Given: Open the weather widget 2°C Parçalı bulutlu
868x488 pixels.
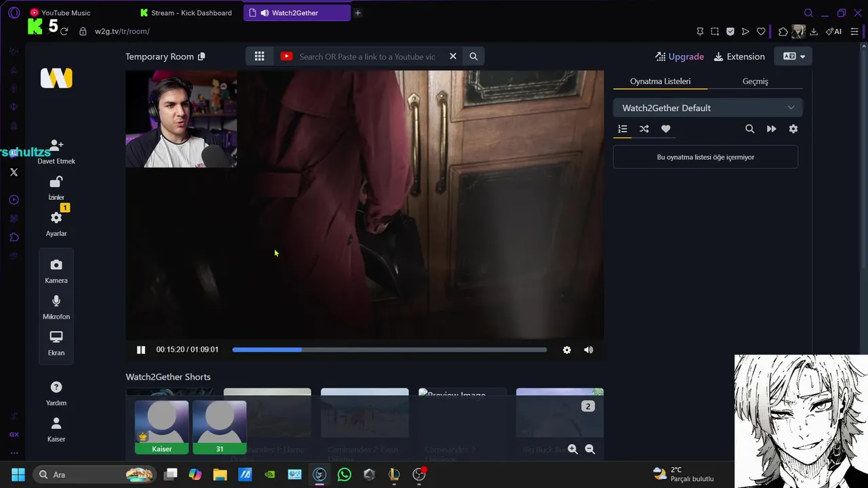Looking at the screenshot, I should 684,474.
